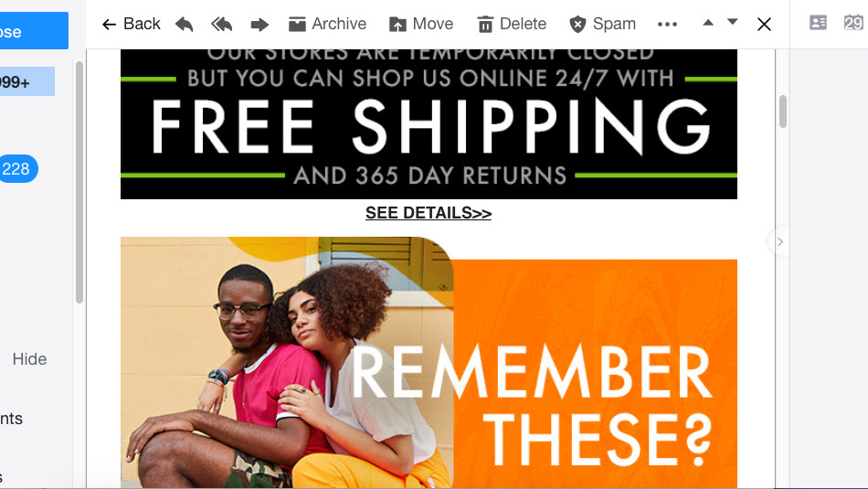This screenshot has height=489, width=868.
Task: Go to next message with down arrow
Action: tap(733, 22)
